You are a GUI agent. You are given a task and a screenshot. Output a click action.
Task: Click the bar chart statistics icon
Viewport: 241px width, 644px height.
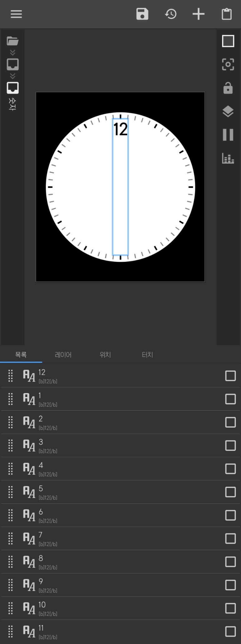pos(228,158)
